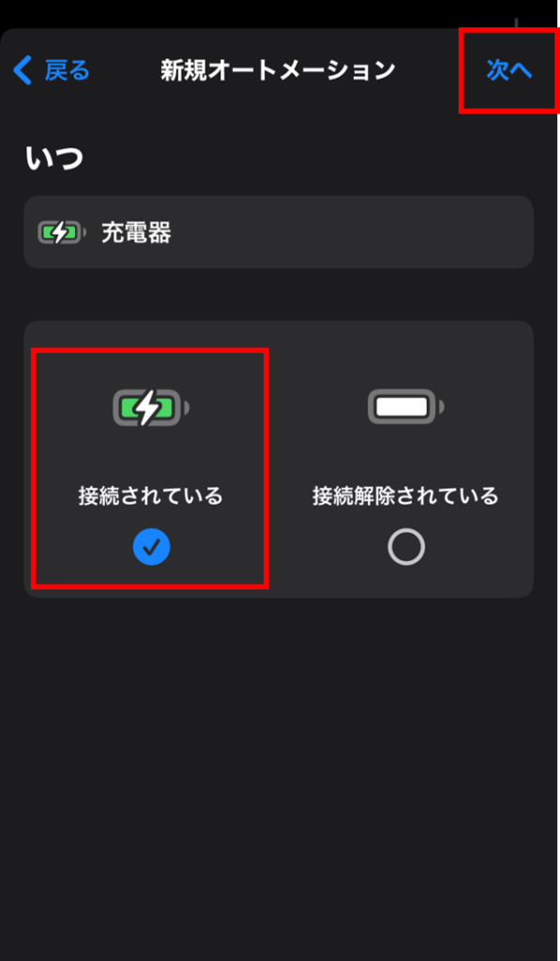Viewport: 560px width, 961px height.
Task: Click the 新規オートメーション title
Action: coord(279,69)
